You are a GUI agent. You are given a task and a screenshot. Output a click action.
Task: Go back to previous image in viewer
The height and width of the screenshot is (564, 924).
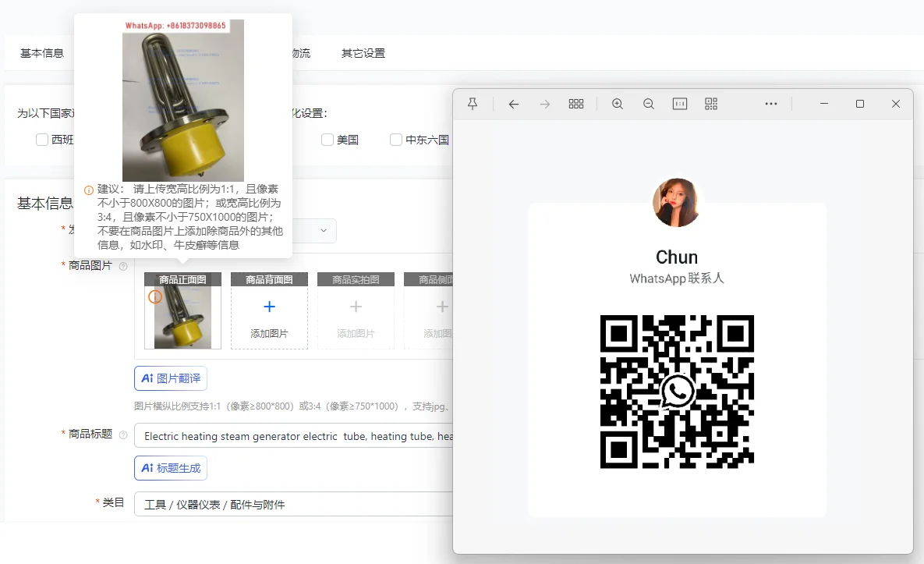pos(513,104)
